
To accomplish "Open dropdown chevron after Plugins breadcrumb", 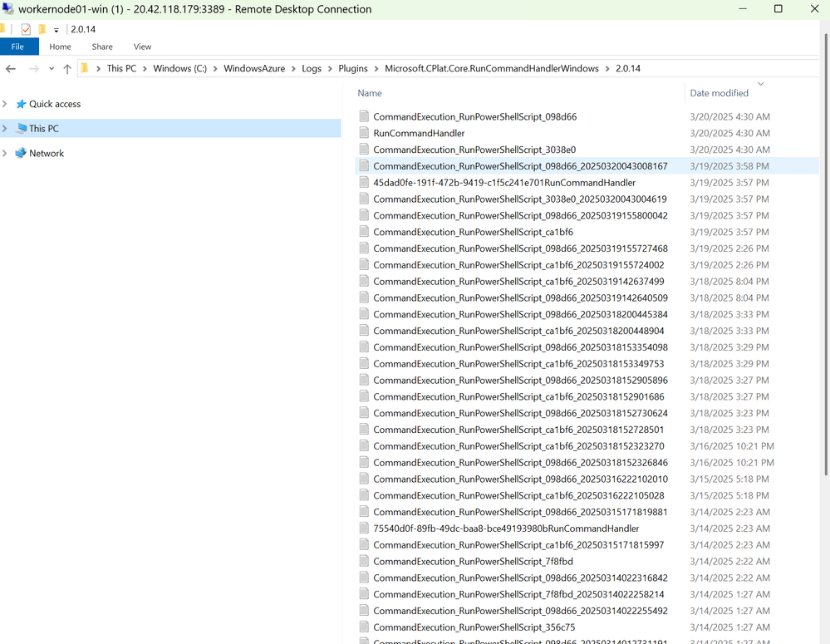I will 376,69.
